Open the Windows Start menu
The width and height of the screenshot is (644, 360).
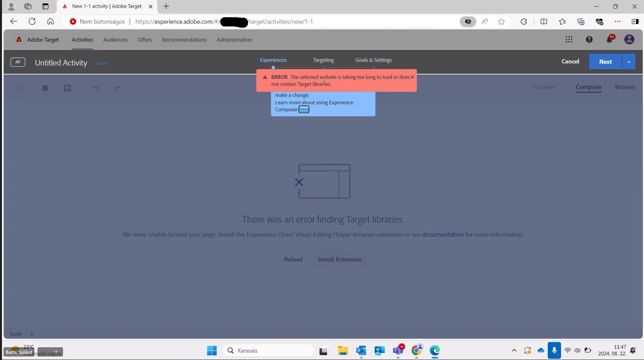[212, 351]
